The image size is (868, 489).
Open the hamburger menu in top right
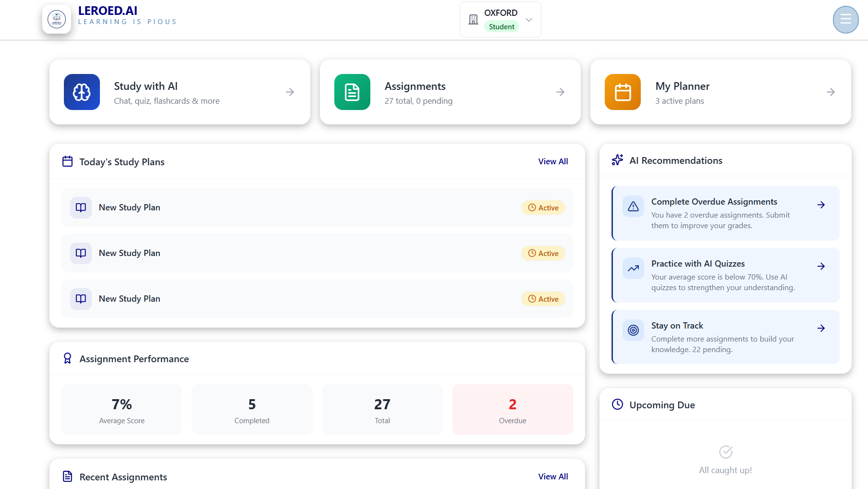point(845,20)
